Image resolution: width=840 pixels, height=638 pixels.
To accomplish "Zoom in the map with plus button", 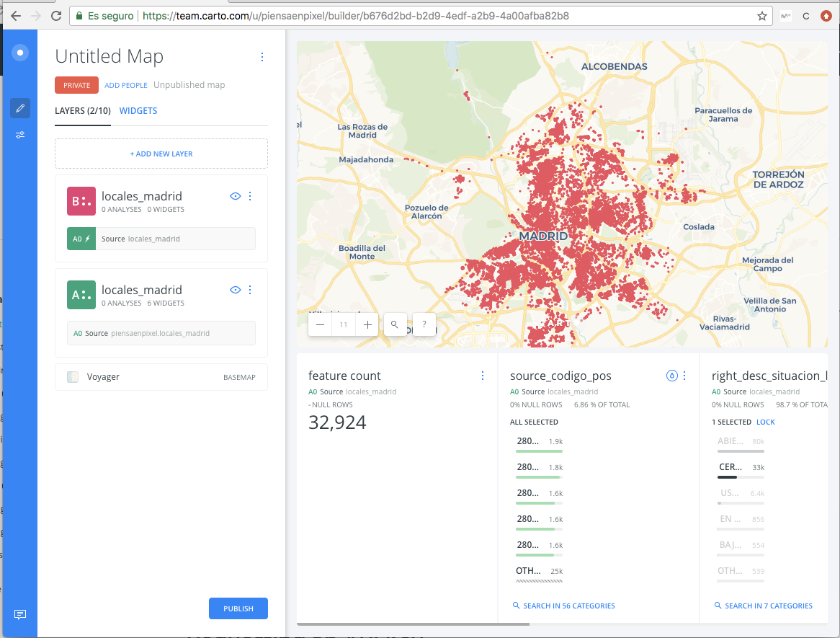I will (367, 324).
